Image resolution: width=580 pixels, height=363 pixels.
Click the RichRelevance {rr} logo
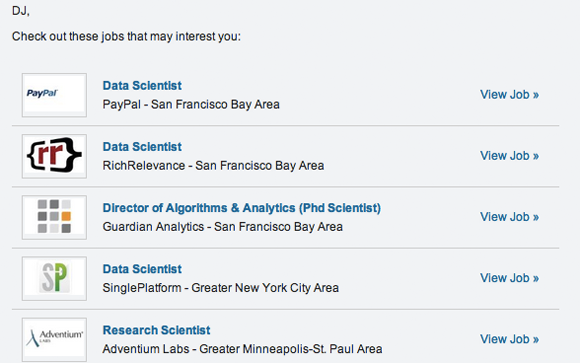(x=54, y=156)
